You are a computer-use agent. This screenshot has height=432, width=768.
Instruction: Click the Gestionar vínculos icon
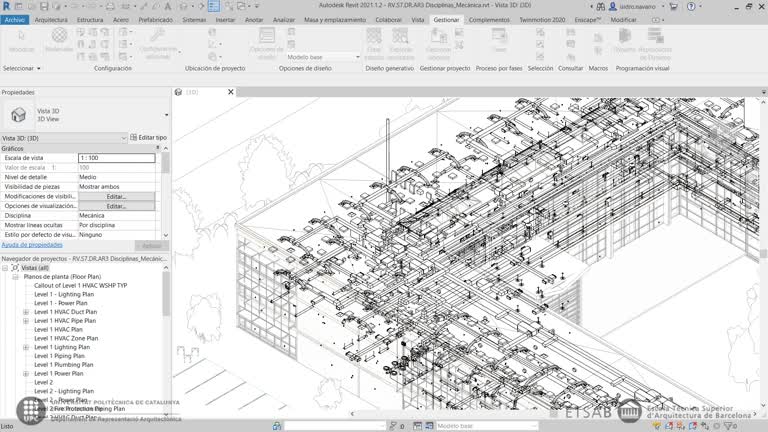pos(438,40)
